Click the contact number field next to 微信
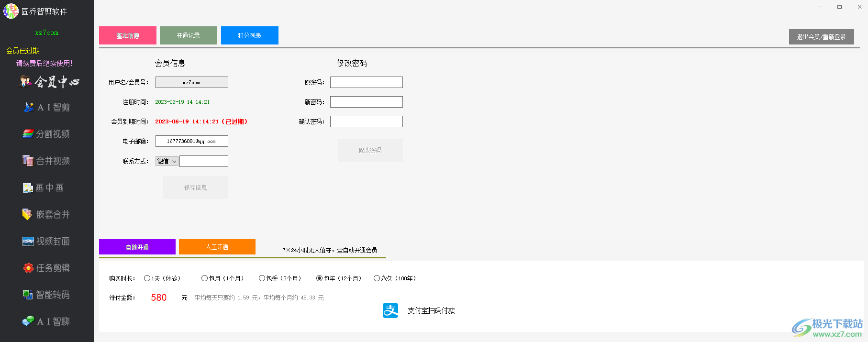The height and width of the screenshot is (342, 868). tap(204, 161)
